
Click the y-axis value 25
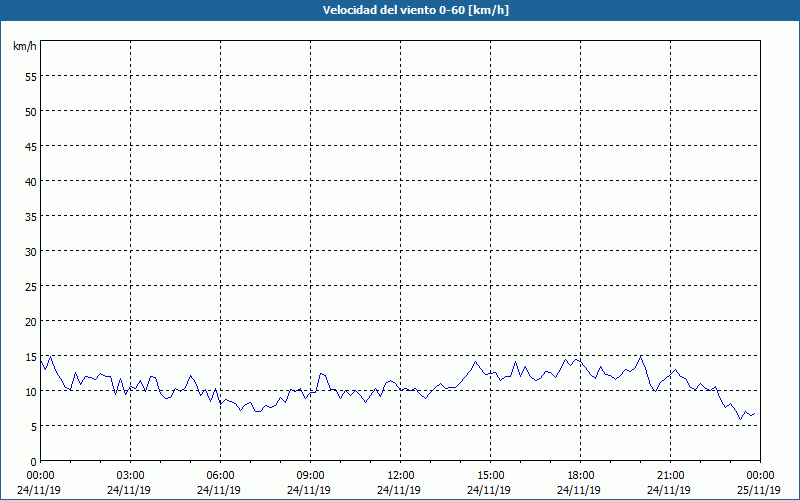pos(31,286)
